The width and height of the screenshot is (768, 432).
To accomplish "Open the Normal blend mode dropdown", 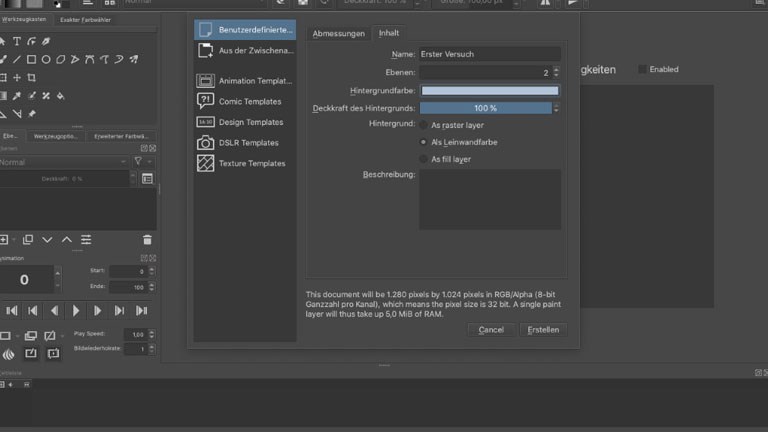I will [x=65, y=161].
